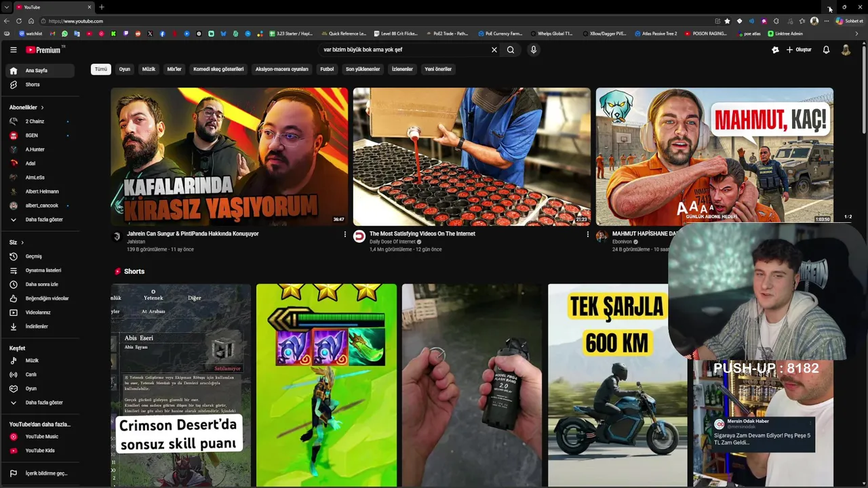Open the Siz section chevron
The width and height of the screenshot is (868, 488).
(x=22, y=242)
